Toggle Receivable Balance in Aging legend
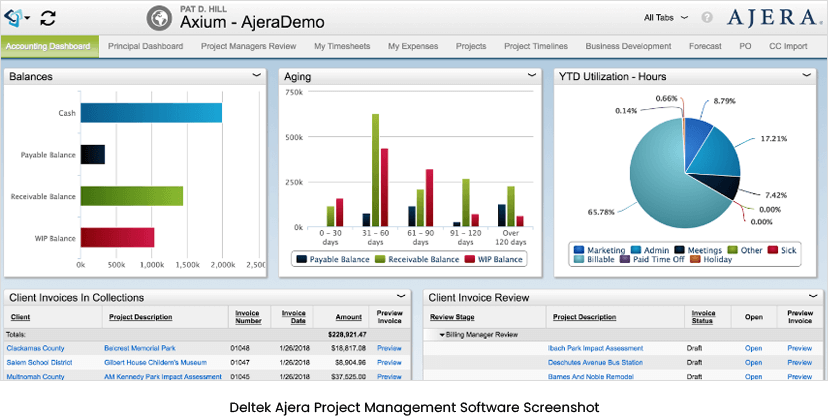The image size is (828, 416). tap(417, 259)
